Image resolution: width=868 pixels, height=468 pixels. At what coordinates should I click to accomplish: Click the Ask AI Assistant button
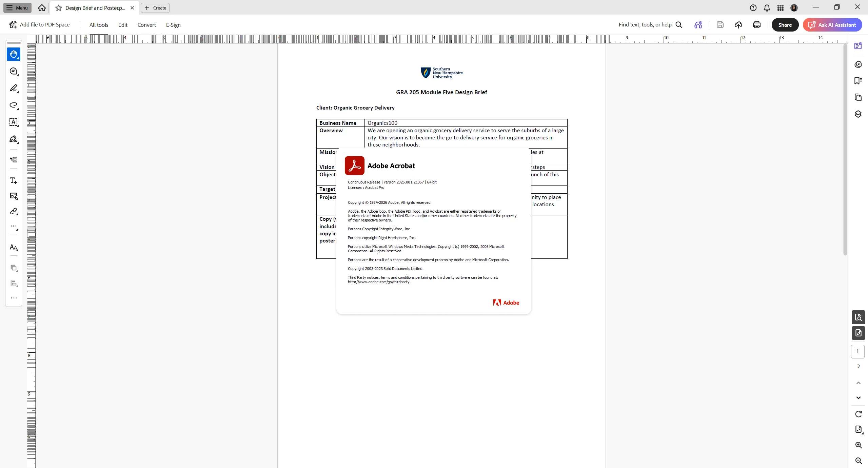pos(832,25)
